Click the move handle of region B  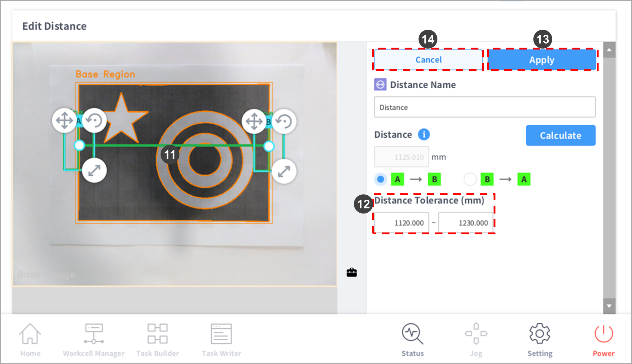point(254,121)
